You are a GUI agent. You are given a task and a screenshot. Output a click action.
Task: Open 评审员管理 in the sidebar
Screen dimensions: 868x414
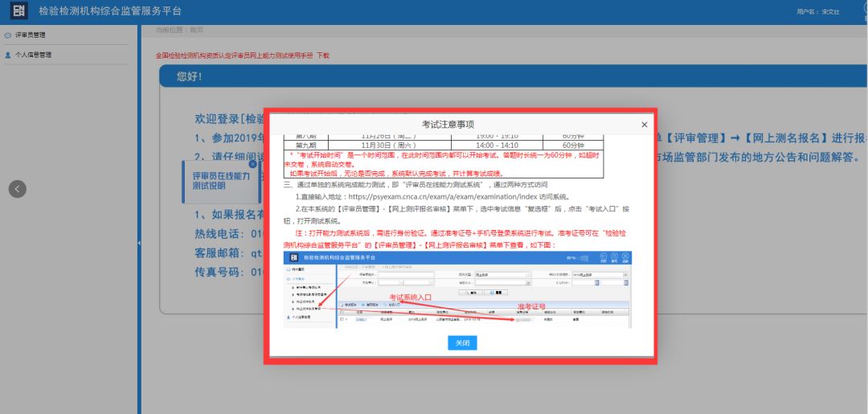click(31, 35)
